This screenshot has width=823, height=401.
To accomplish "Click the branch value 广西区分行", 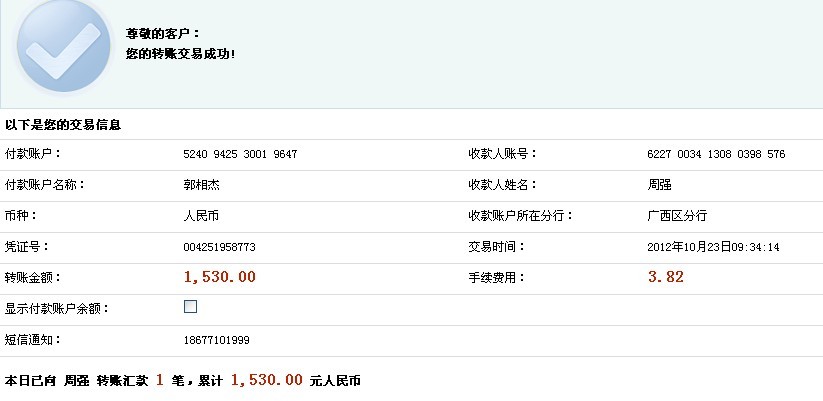I will coord(677,216).
